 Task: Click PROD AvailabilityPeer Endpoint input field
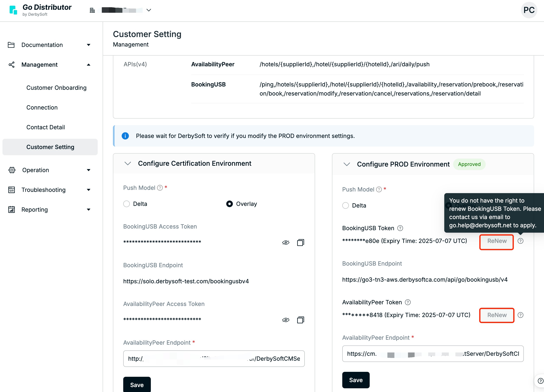coord(433,354)
